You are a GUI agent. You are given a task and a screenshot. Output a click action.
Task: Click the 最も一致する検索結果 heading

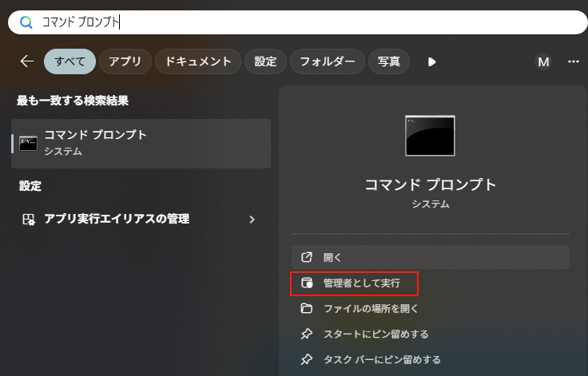[73, 101]
